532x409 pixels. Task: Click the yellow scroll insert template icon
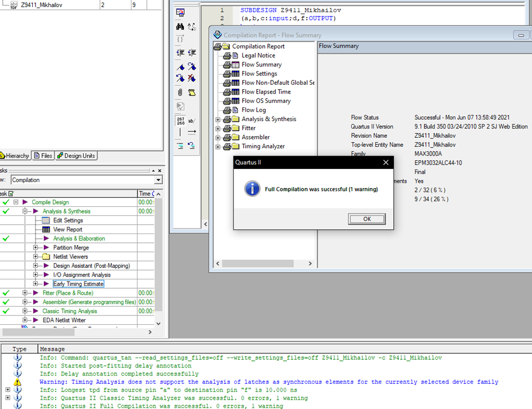(x=192, y=92)
